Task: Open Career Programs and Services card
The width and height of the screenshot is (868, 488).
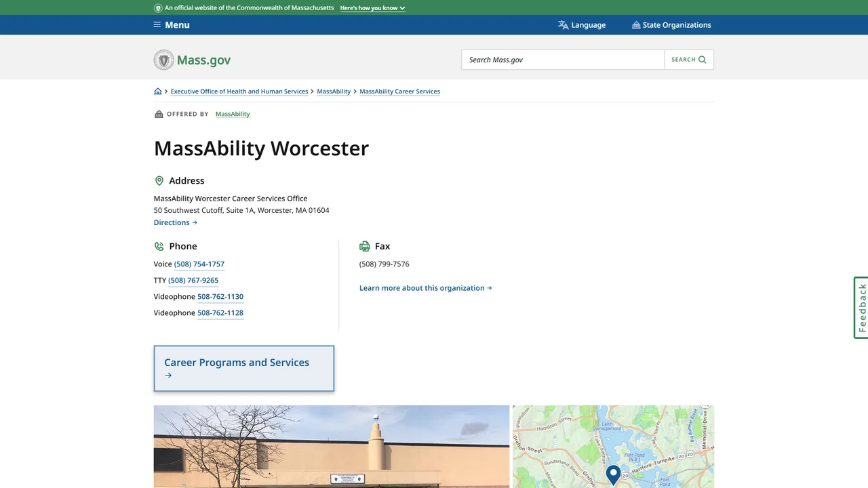Action: 244,369
